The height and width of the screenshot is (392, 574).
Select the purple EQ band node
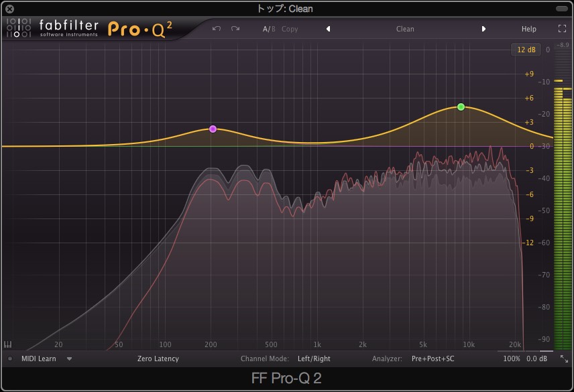(x=213, y=129)
